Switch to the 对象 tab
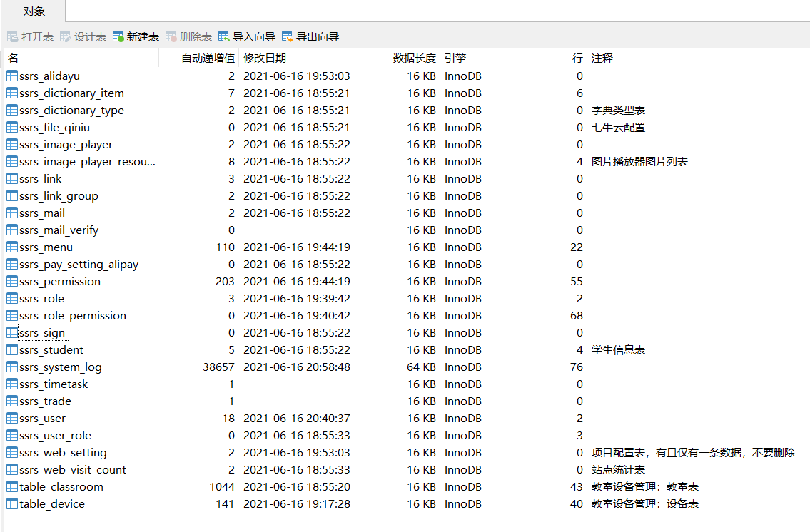Image resolution: width=810 pixels, height=532 pixels. pyautogui.click(x=32, y=11)
